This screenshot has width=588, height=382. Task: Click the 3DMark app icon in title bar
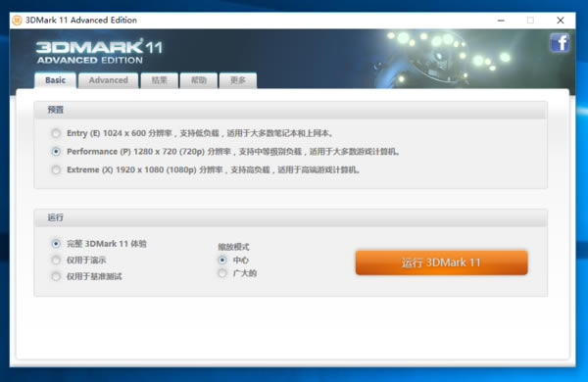(17, 21)
